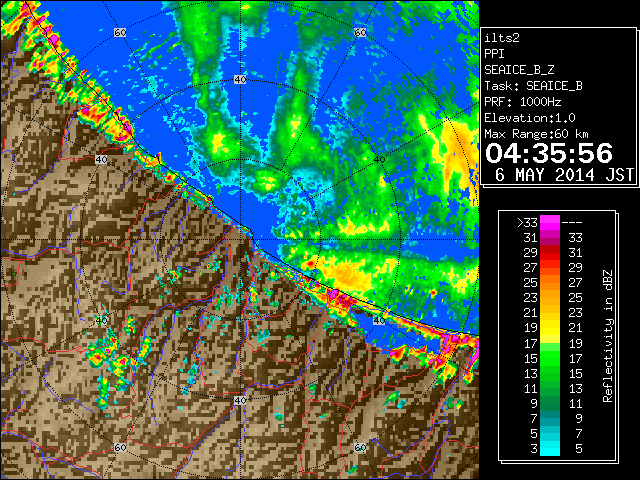Select the "SEAICE_B_Z" product label

click(x=519, y=70)
